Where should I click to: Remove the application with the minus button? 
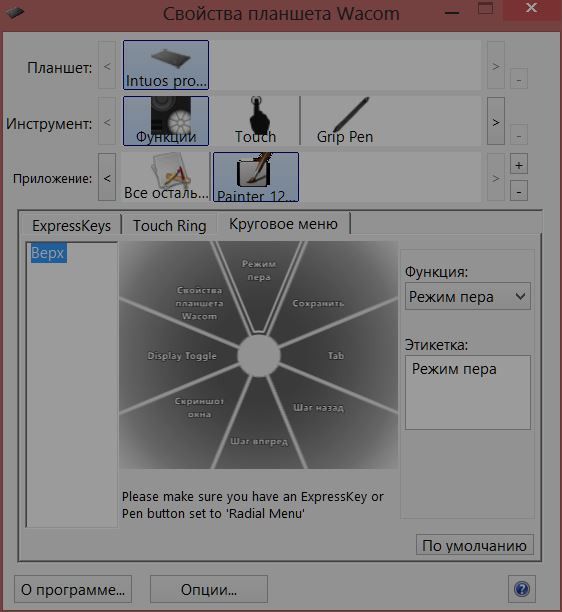point(519,191)
